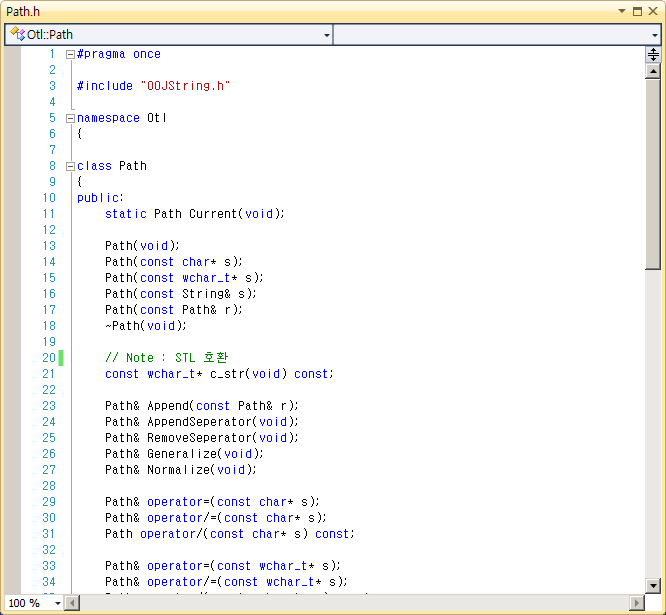Click "Path& Append(const Path& r);" line
The width and height of the screenshot is (666, 615).
(202, 406)
